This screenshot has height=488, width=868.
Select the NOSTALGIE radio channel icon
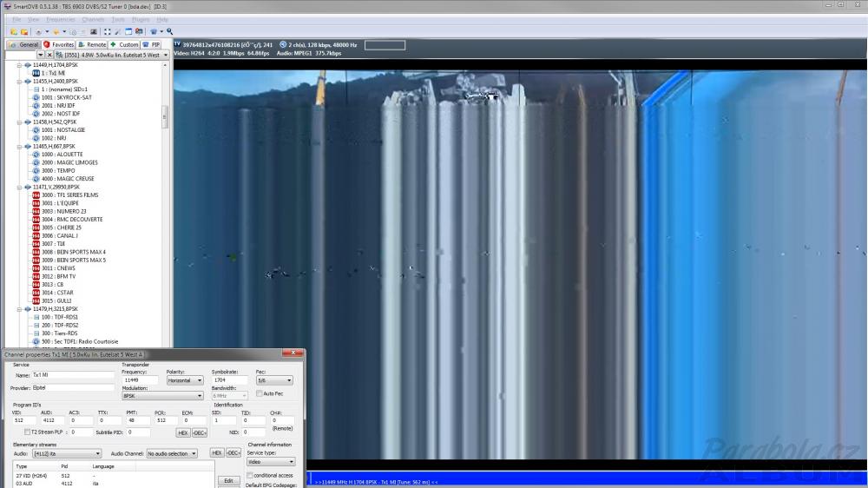tap(36, 130)
